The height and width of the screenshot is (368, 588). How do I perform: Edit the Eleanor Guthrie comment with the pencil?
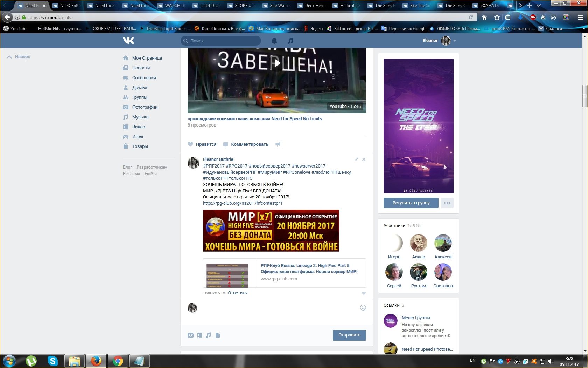pyautogui.click(x=357, y=159)
